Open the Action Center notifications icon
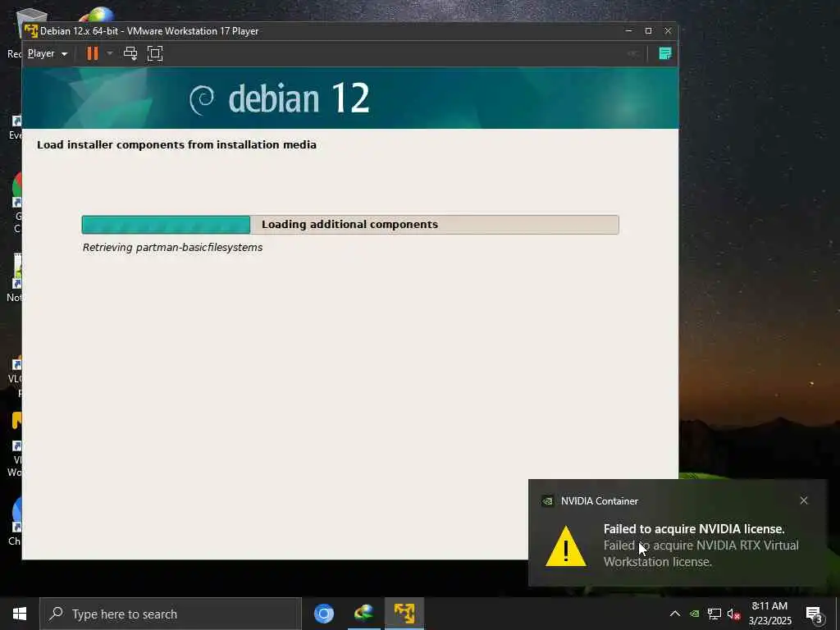 click(815, 614)
